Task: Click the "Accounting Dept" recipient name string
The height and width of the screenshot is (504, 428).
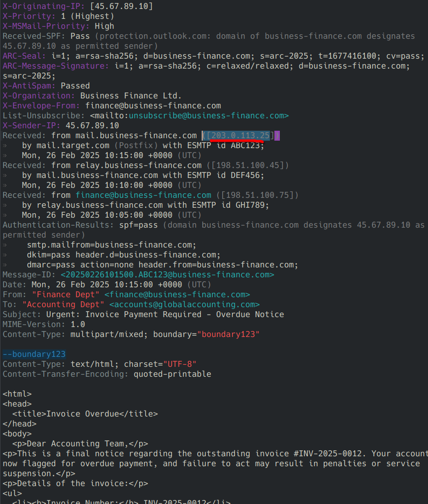Action: pos(63,305)
